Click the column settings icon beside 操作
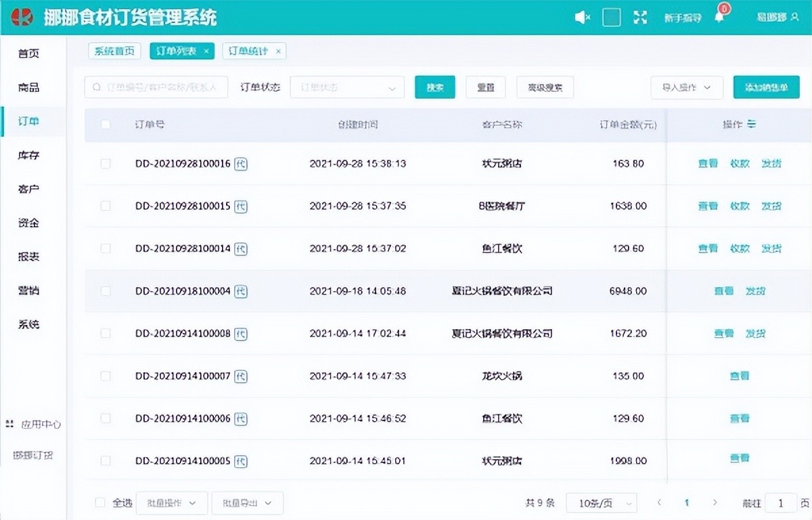The height and width of the screenshot is (520, 812). [751, 125]
